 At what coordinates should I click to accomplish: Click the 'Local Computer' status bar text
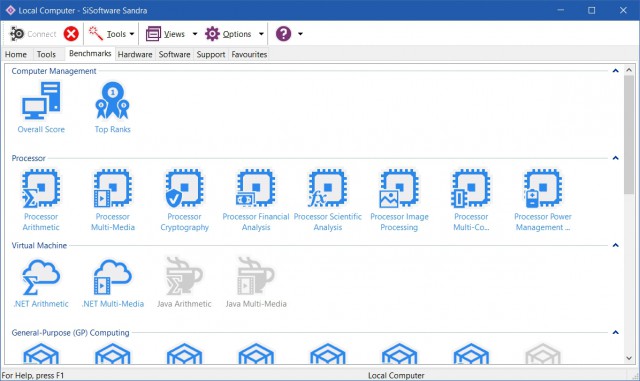[x=396, y=375]
